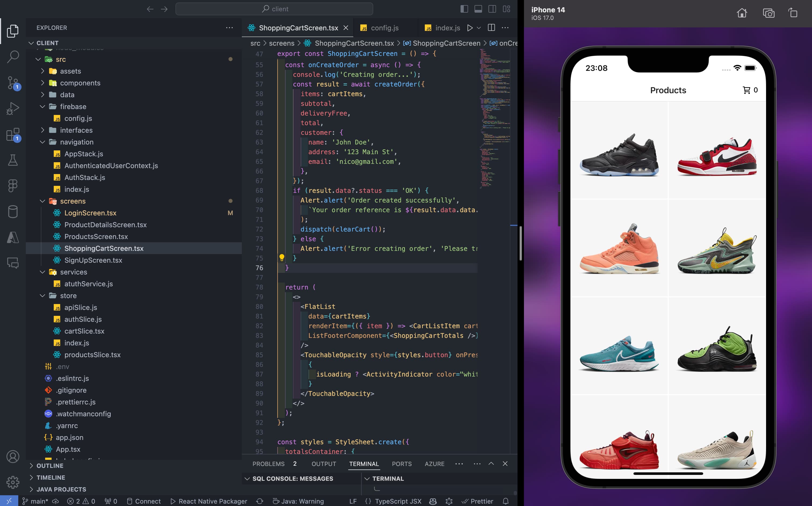The height and width of the screenshot is (506, 812).
Task: Toggle the primary sidebar visibility
Action: tap(465, 9)
